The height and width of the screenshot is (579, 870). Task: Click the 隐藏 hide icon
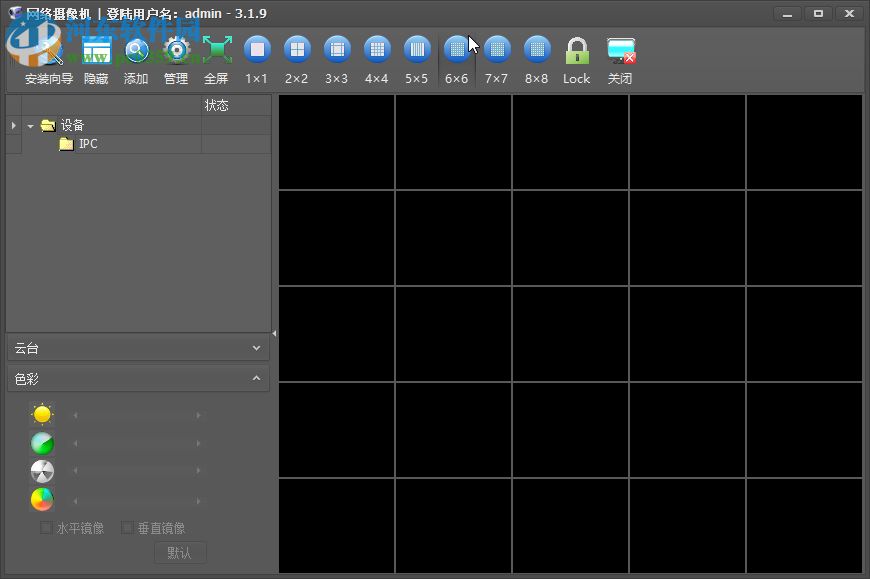(96, 50)
